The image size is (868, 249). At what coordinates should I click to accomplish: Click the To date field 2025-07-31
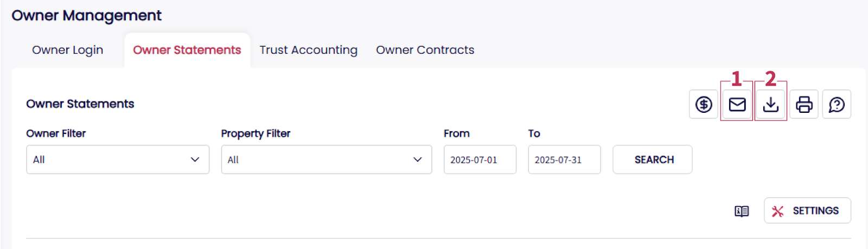[564, 159]
